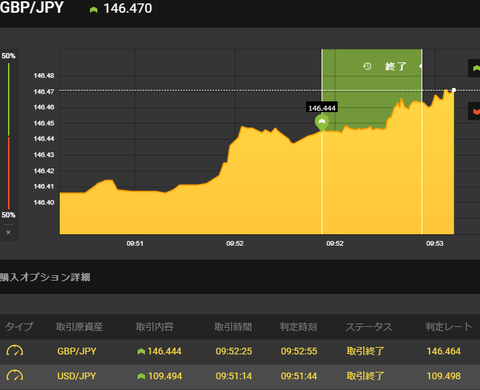Viewport: 480px width, 390px height.
Task: Click the green arrow beside 146.444 in table
Action: tap(141, 351)
